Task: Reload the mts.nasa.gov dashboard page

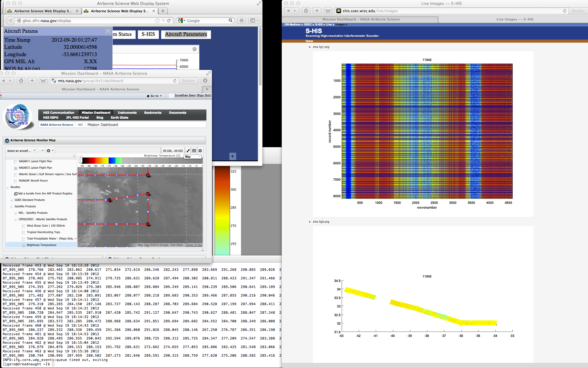Action: click(175, 81)
